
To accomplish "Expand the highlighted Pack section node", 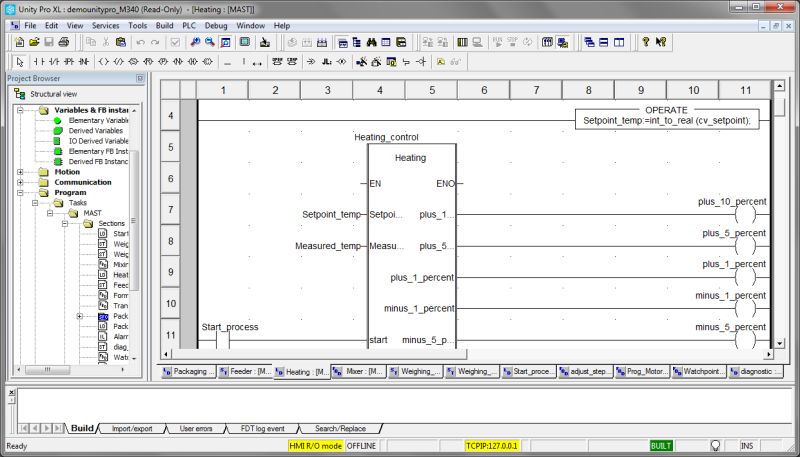I will coord(80,316).
